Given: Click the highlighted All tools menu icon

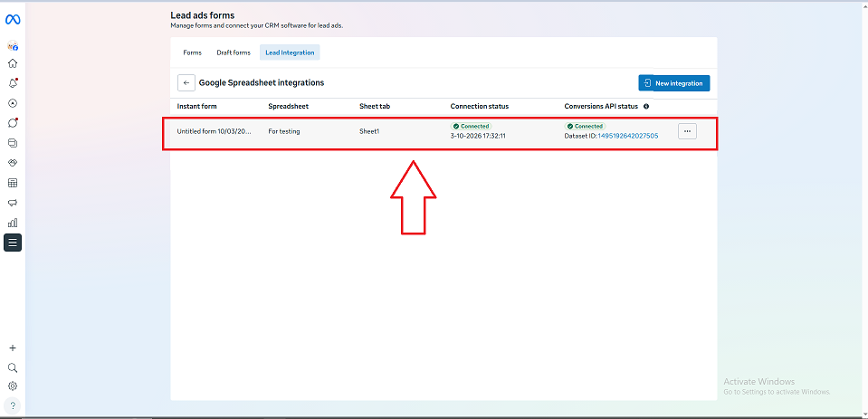Looking at the screenshot, I should click(13, 243).
